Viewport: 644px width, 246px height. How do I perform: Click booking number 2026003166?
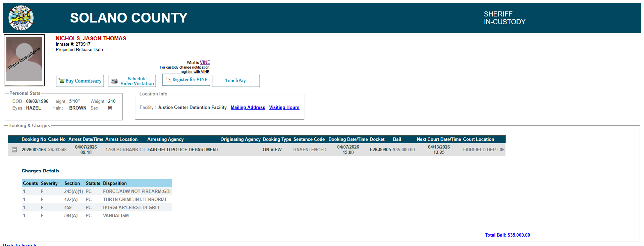pyautogui.click(x=34, y=150)
